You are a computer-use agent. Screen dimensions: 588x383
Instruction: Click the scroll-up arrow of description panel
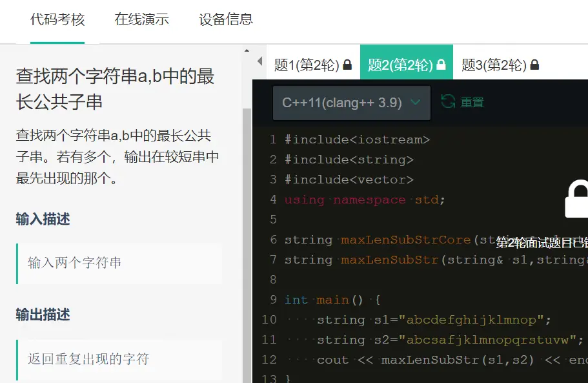(x=247, y=50)
